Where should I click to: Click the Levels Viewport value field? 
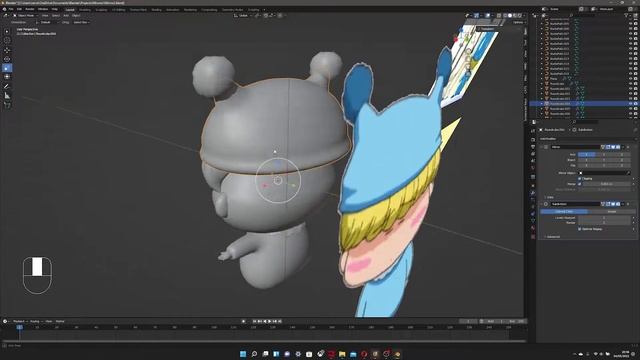604,218
